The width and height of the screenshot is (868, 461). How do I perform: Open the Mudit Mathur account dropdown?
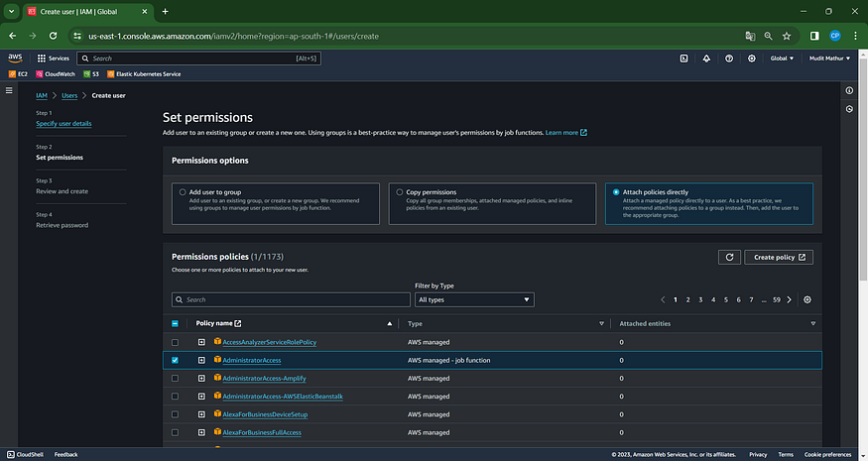(829, 58)
